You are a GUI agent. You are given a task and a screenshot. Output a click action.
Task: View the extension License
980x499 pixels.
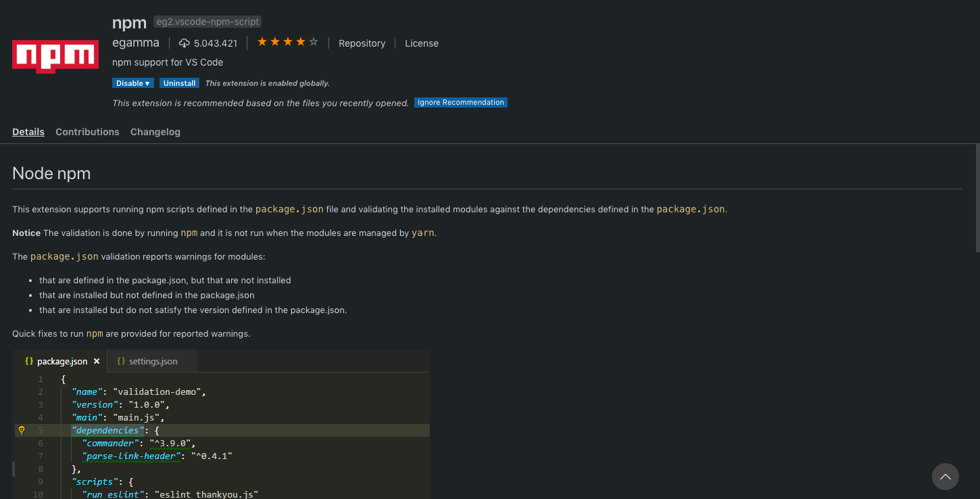pos(421,43)
